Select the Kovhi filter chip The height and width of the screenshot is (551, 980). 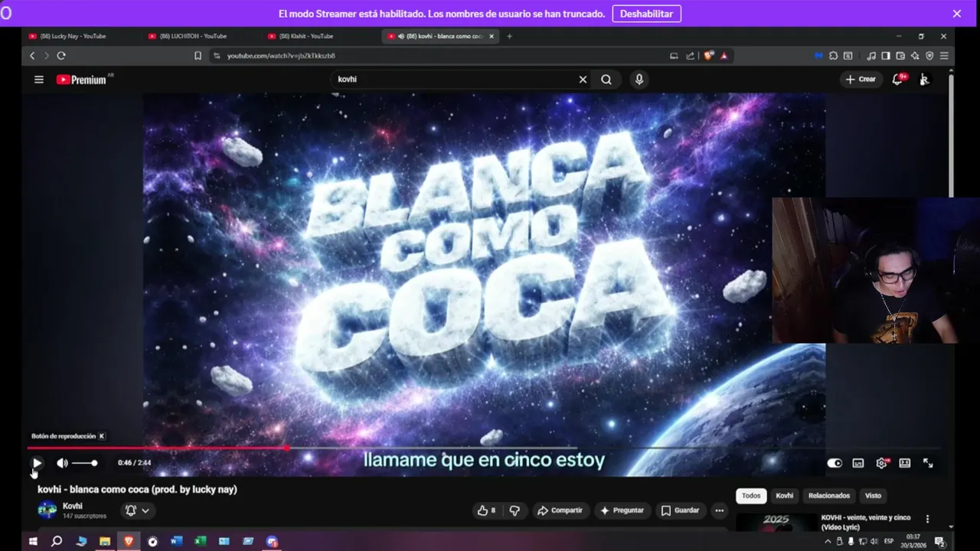(x=785, y=496)
